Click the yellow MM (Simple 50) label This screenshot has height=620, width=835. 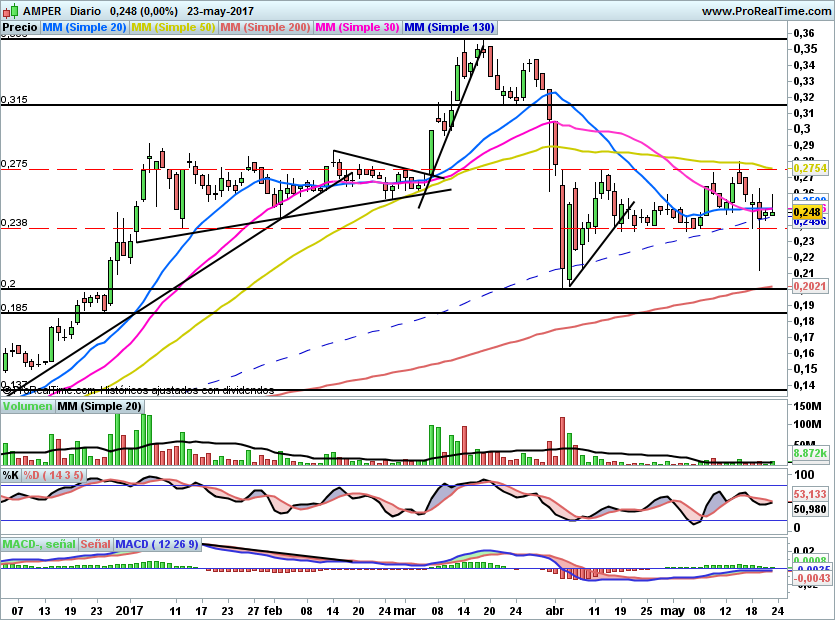click(x=174, y=28)
